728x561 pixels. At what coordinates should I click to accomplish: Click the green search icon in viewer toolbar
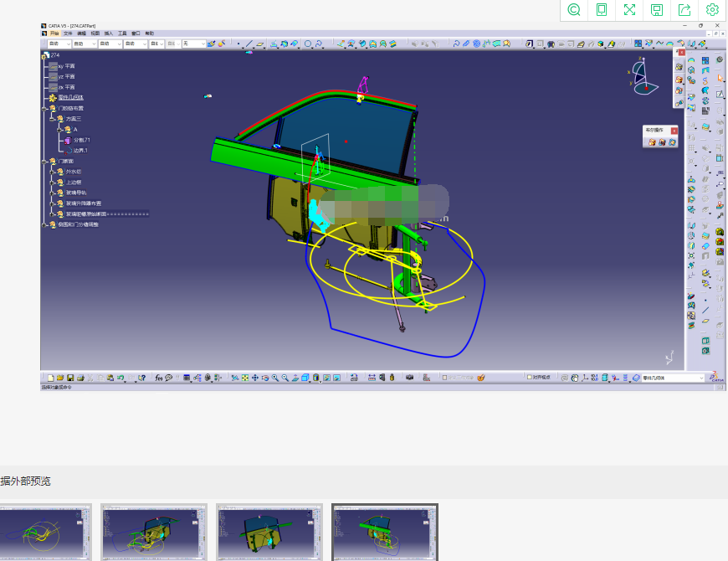point(574,10)
